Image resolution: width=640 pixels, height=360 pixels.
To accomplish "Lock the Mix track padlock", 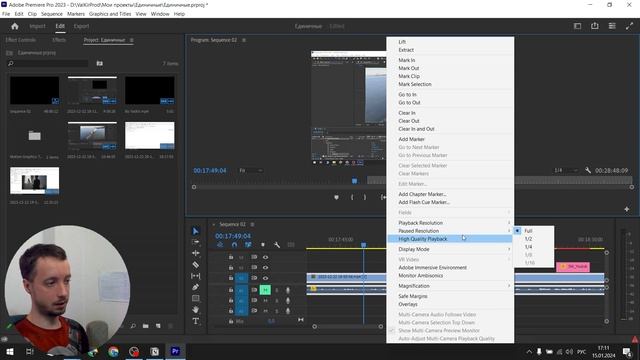I will click(x=231, y=321).
